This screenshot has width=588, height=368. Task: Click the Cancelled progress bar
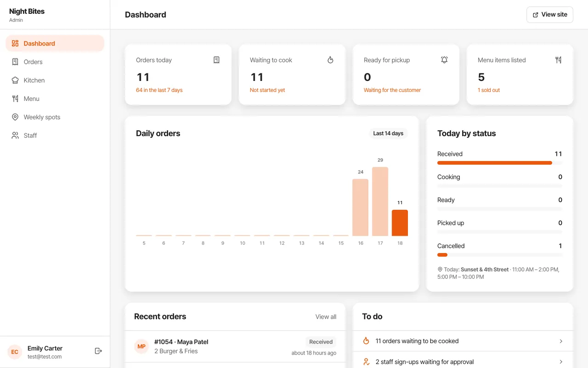click(500, 255)
